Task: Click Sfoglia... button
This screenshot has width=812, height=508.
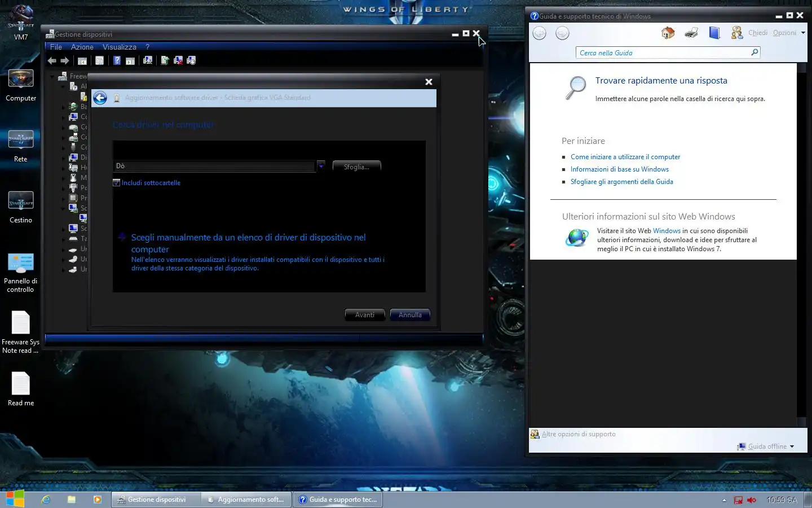Action: click(x=356, y=167)
